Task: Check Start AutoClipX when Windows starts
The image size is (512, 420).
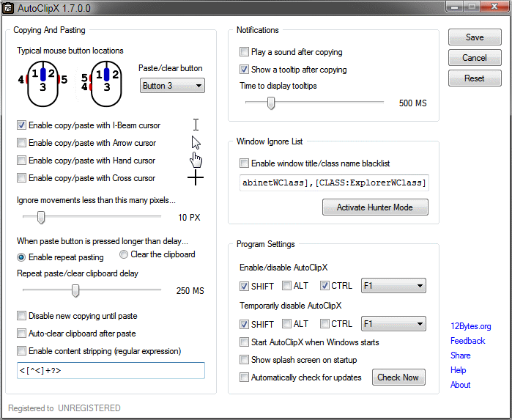Action: (244, 342)
